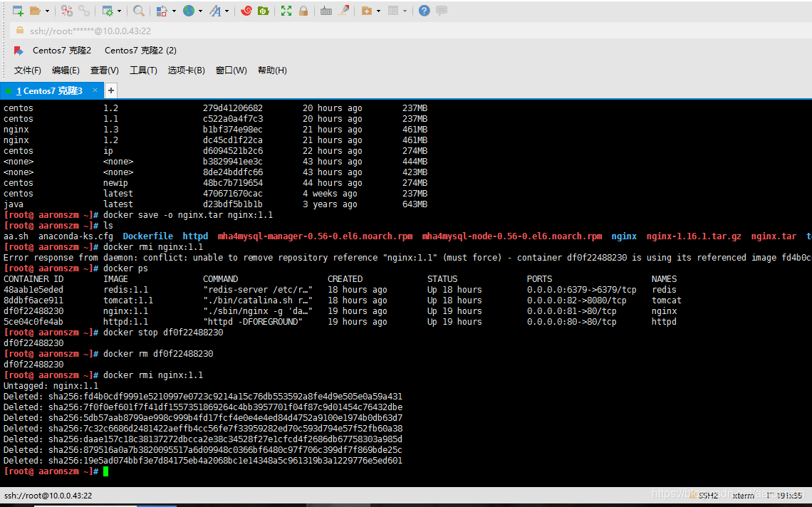Click the Dockerfile entry in ls output
The width and height of the screenshot is (812, 507).
[147, 236]
